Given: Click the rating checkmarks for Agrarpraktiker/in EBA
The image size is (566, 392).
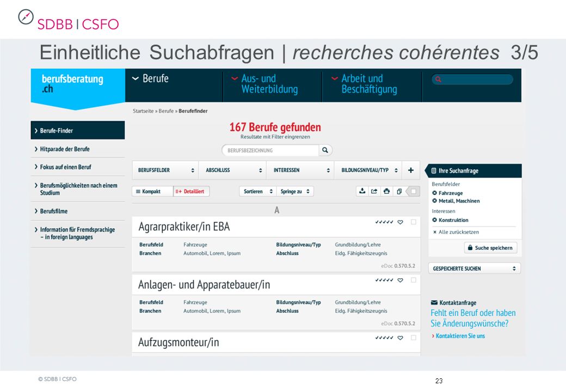Looking at the screenshot, I should pos(384,222).
